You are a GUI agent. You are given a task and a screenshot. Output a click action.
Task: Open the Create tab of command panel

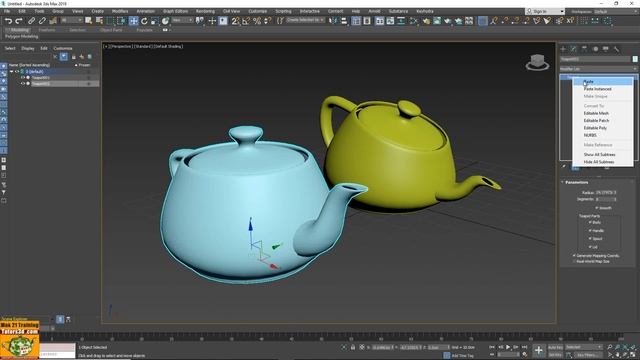[563, 49]
